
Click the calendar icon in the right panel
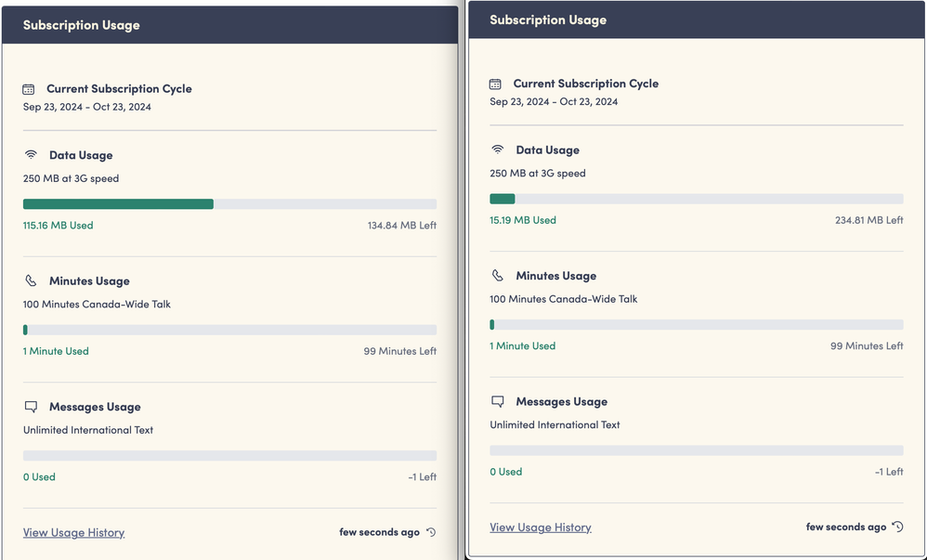[496, 84]
